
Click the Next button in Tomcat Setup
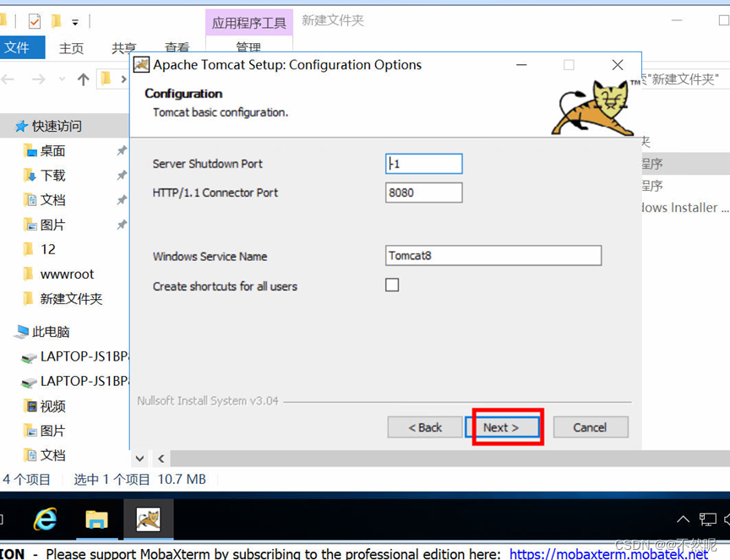point(503,427)
